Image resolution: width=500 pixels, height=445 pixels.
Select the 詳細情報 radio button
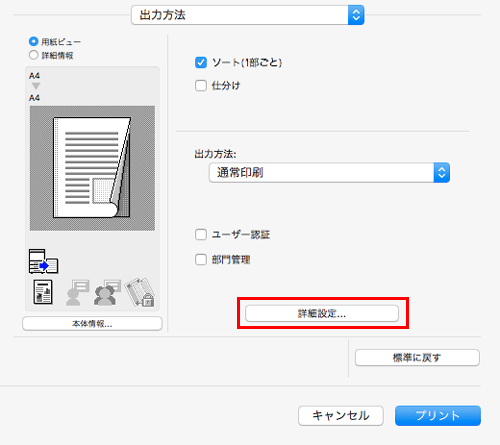pyautogui.click(x=33, y=55)
